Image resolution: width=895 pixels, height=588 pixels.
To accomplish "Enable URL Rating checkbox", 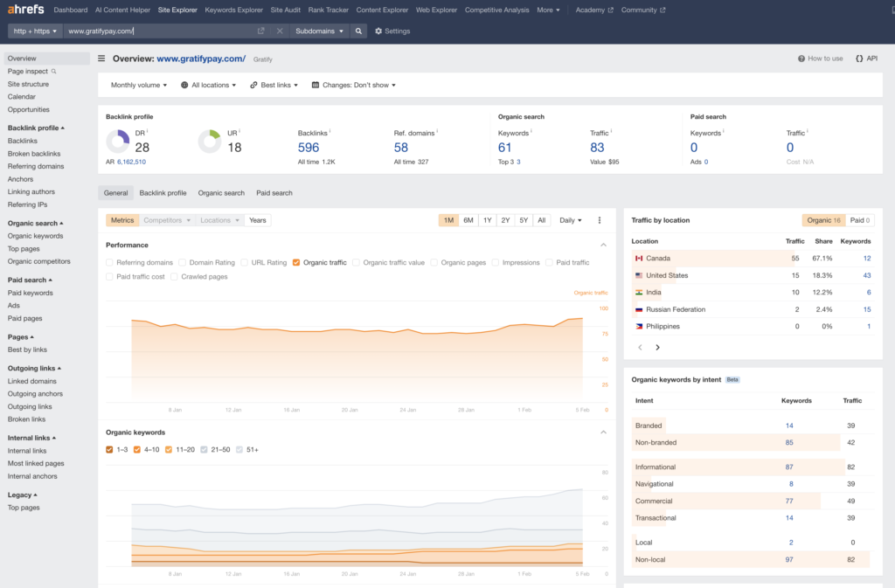I will click(x=245, y=262).
